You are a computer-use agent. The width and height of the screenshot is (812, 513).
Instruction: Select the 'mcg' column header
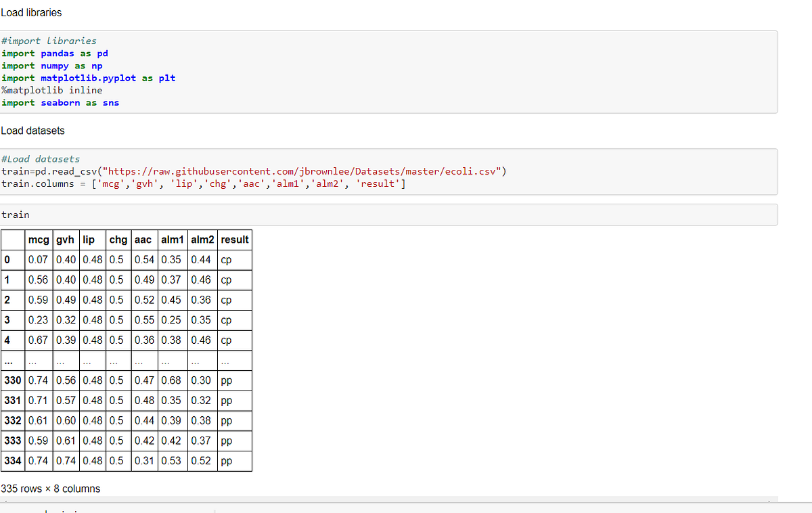(39, 239)
